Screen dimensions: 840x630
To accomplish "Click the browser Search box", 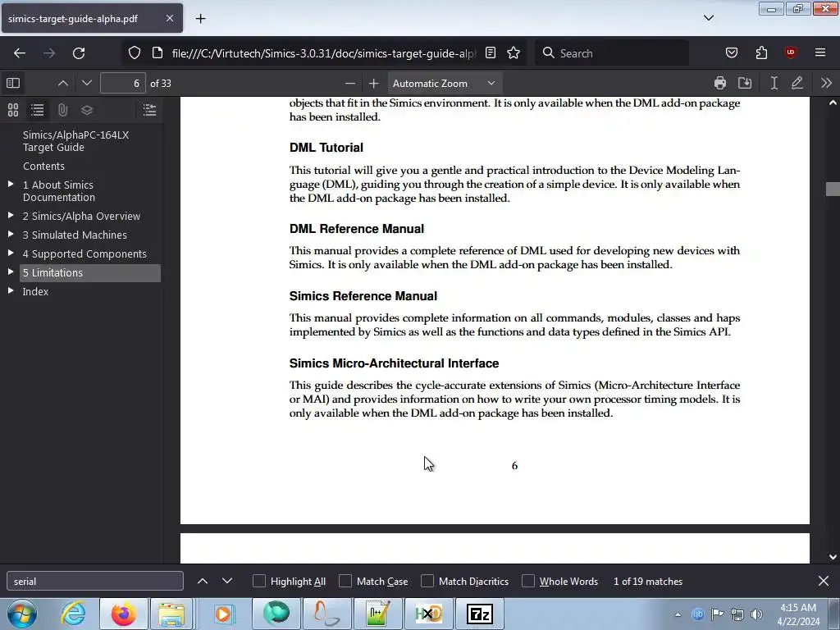I will pos(612,53).
